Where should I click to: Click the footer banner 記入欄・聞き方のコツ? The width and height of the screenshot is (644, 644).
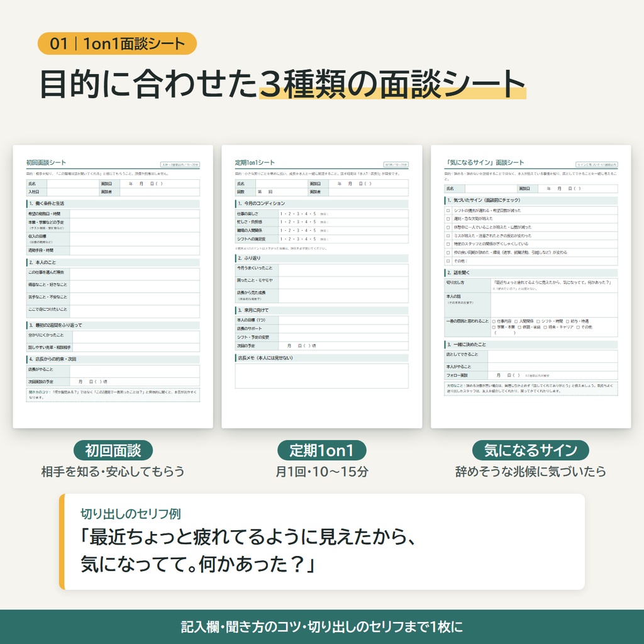(322, 627)
